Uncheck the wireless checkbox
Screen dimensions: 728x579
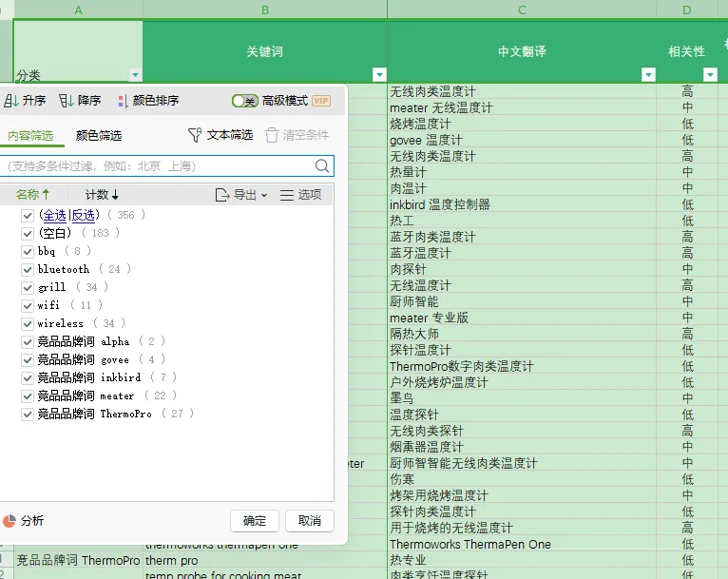28,323
